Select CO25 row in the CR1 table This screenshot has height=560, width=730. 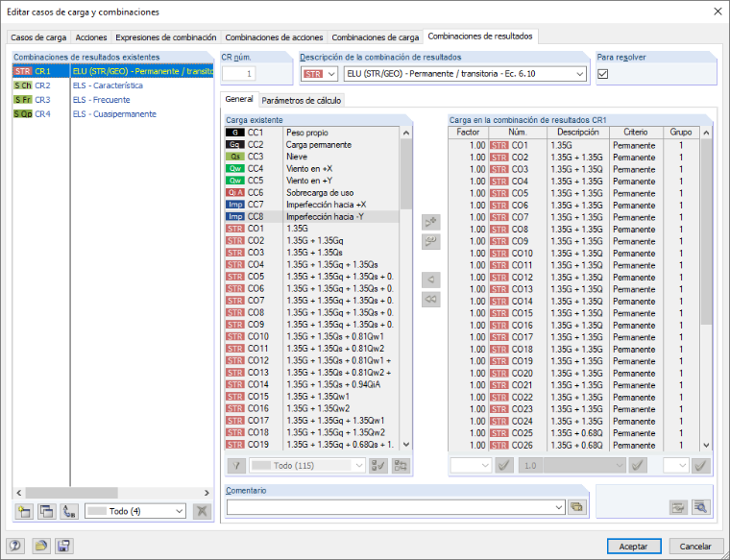tap(574, 433)
